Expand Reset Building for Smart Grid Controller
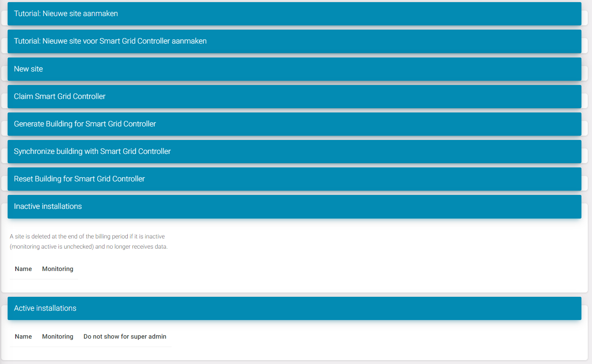The image size is (592, 364). pos(79,179)
